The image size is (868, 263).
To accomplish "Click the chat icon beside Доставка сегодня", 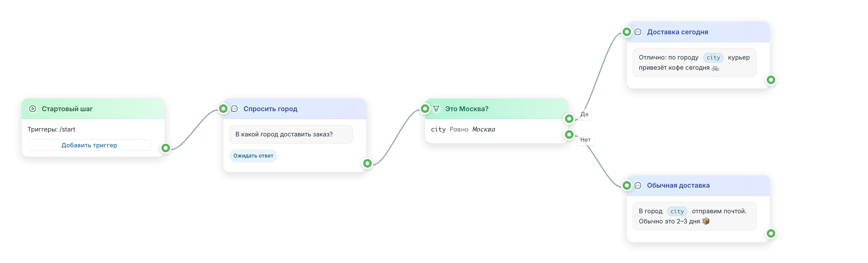I will [x=638, y=32].
